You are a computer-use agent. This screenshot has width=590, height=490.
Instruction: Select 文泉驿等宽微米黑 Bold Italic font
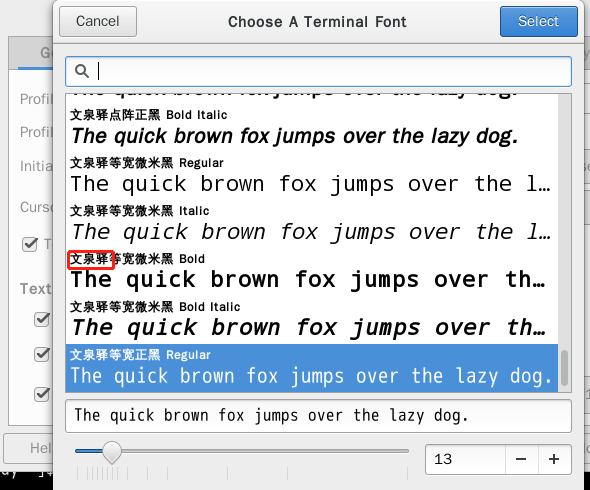pyautogui.click(x=312, y=320)
